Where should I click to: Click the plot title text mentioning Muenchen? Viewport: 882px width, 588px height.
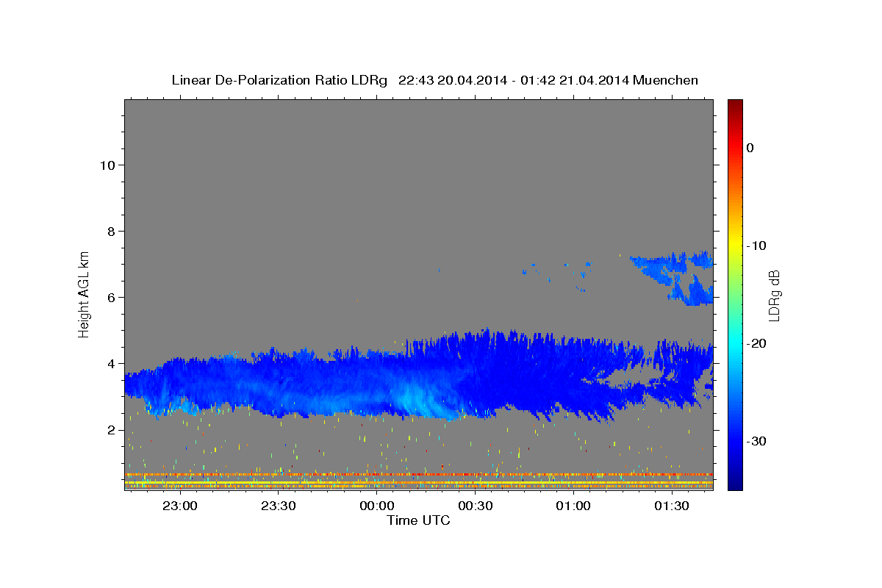434,80
